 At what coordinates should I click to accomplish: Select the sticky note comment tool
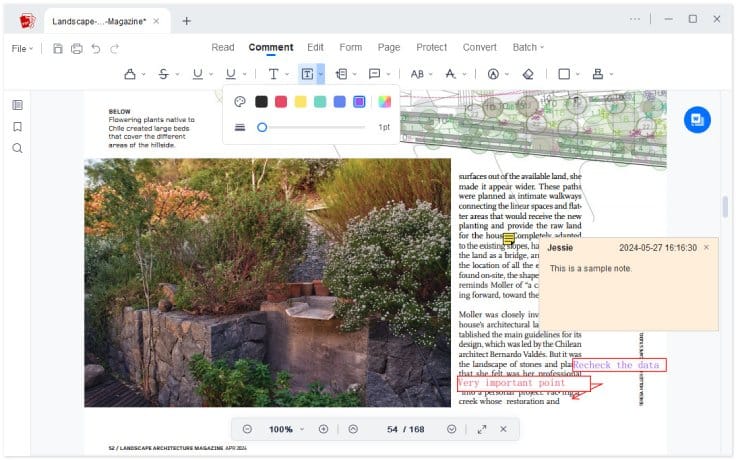(375, 74)
